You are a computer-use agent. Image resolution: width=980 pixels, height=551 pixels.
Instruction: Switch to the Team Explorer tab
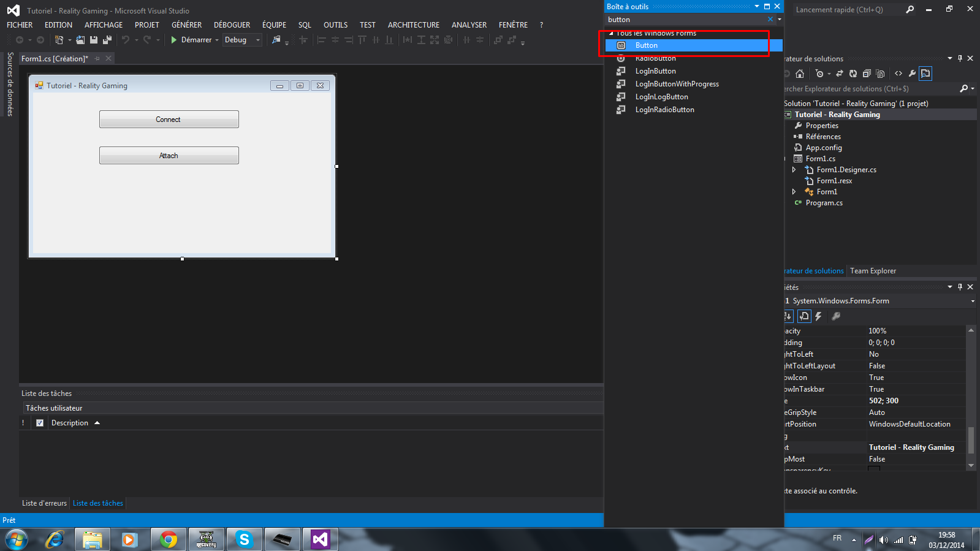coord(873,271)
